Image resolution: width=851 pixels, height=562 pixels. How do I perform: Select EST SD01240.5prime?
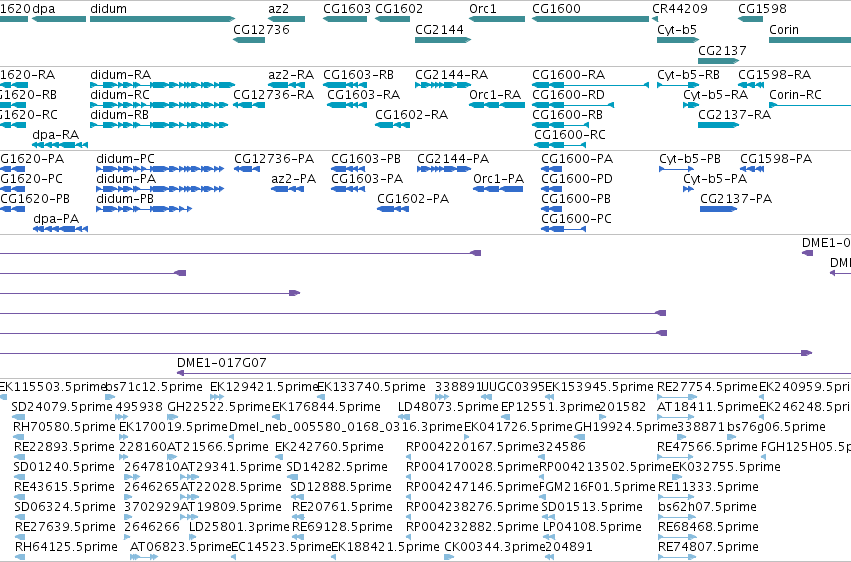point(64,467)
